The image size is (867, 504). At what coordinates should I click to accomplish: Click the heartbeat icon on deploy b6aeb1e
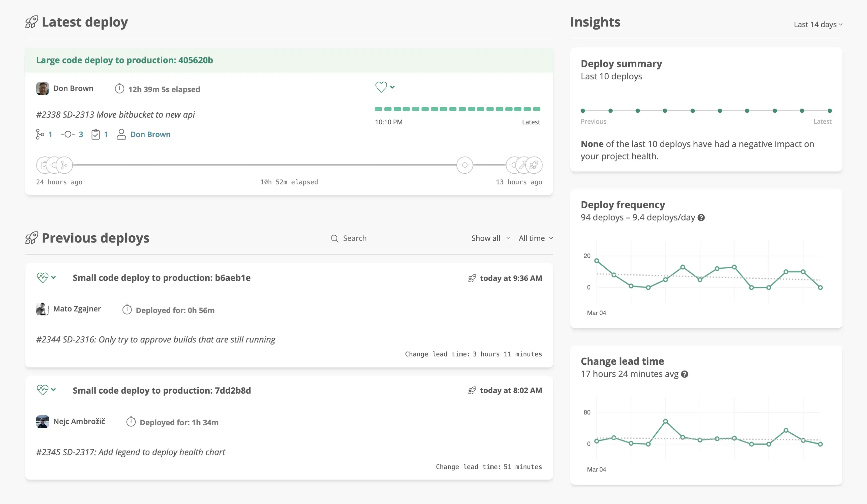[x=43, y=277]
